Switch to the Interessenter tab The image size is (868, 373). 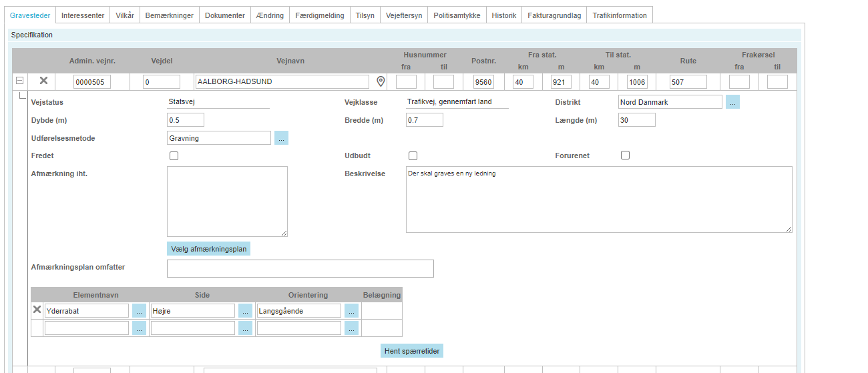[x=83, y=15]
